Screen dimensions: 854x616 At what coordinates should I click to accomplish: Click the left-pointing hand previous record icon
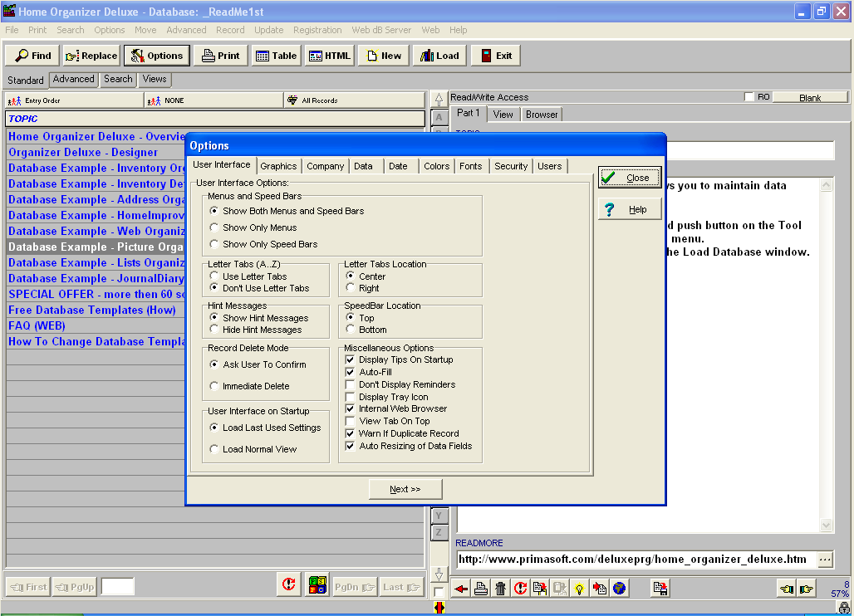coord(787,589)
